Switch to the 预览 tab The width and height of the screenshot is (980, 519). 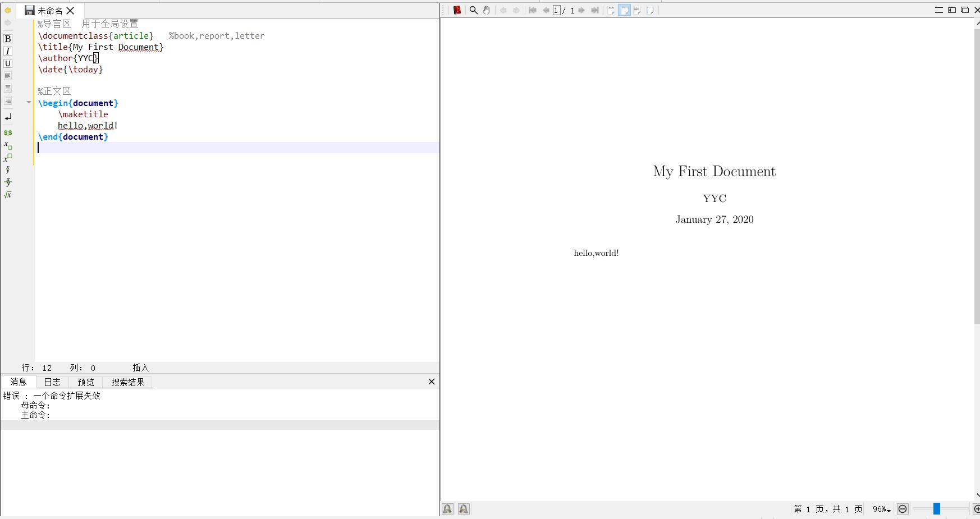tap(86, 382)
